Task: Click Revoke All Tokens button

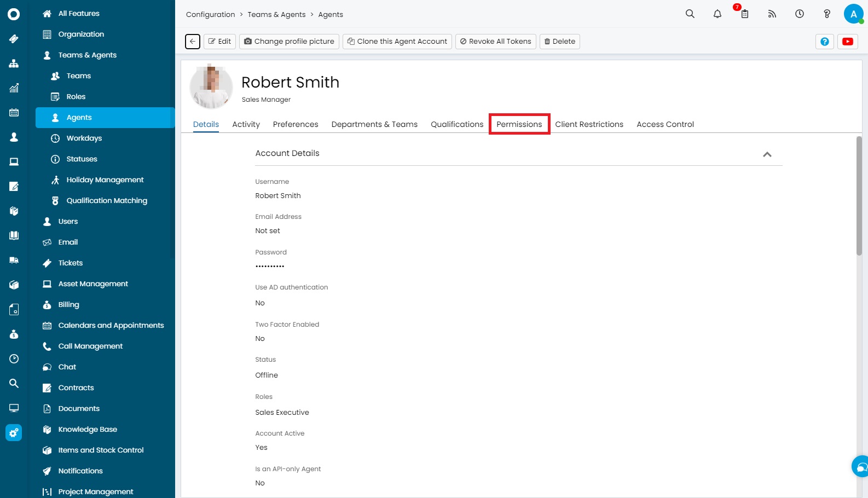Action: click(x=495, y=42)
